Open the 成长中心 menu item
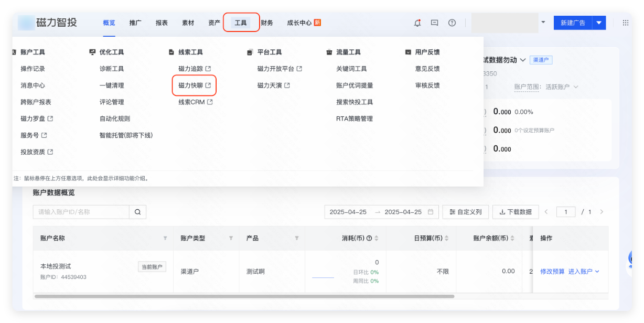The width and height of the screenshot is (644, 323). [299, 23]
